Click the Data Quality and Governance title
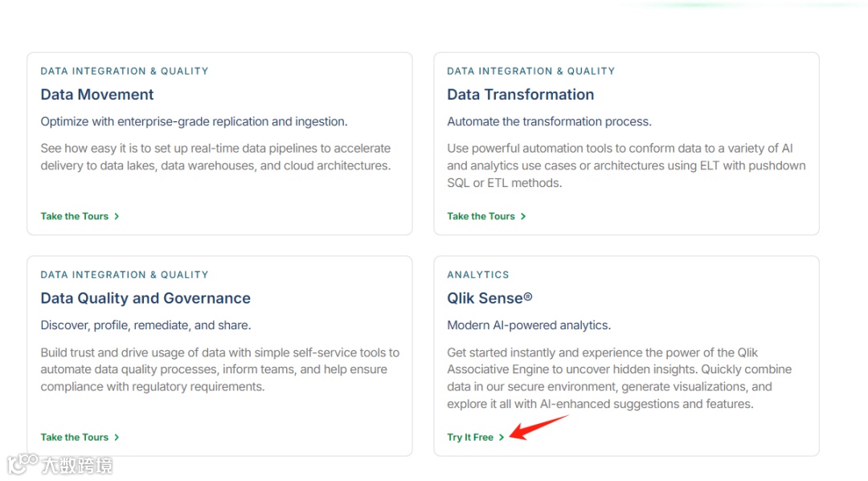The image size is (868, 481). pos(145,299)
